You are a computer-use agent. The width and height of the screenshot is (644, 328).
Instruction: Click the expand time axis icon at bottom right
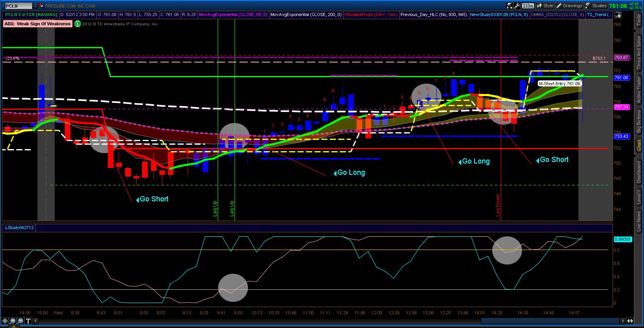click(x=631, y=321)
